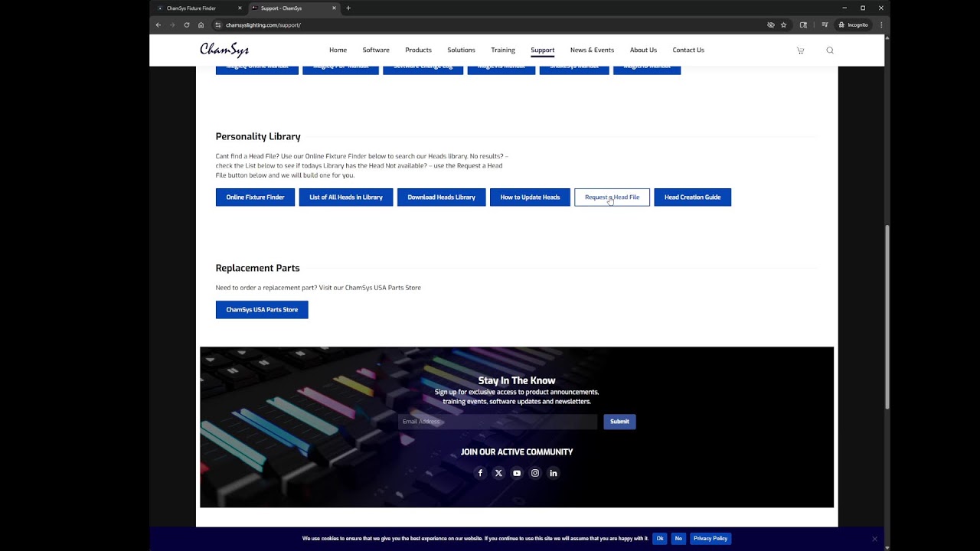Accept cookies with the Ok button

[x=660, y=539]
